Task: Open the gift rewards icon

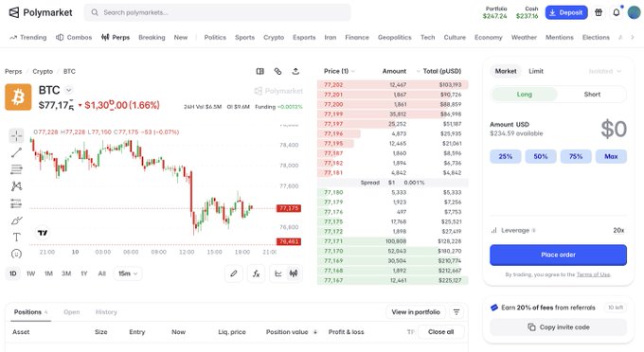Action: [x=599, y=12]
